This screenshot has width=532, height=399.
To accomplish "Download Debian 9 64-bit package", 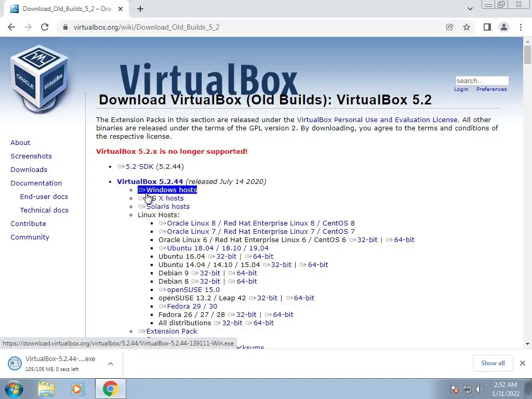I will click(x=243, y=273).
